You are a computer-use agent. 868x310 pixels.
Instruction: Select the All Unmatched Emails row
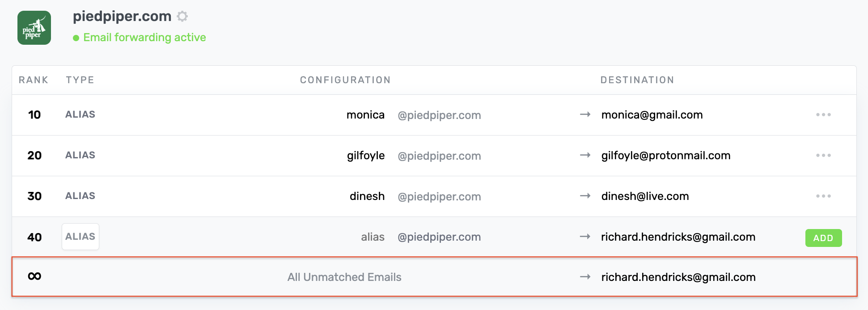(x=344, y=277)
